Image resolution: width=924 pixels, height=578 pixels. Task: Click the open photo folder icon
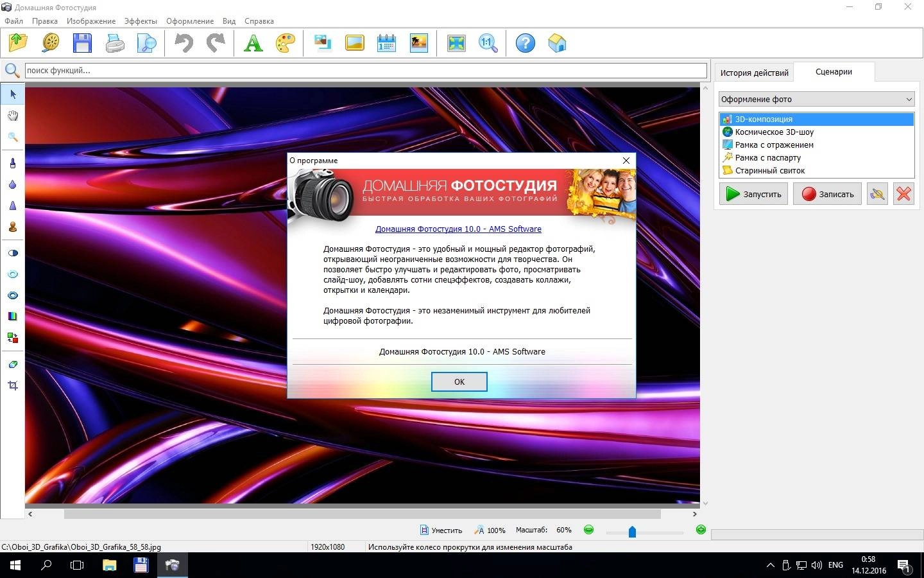pyautogui.click(x=18, y=43)
